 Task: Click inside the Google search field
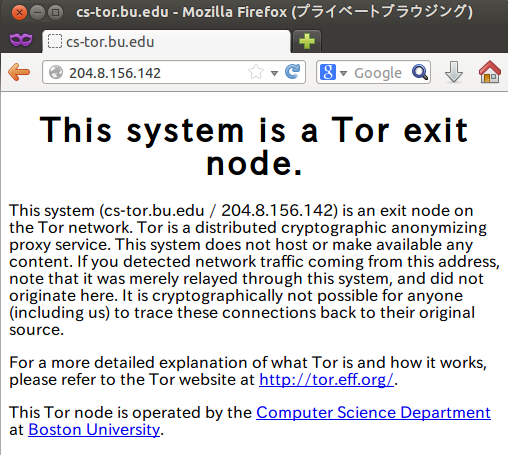[378, 72]
